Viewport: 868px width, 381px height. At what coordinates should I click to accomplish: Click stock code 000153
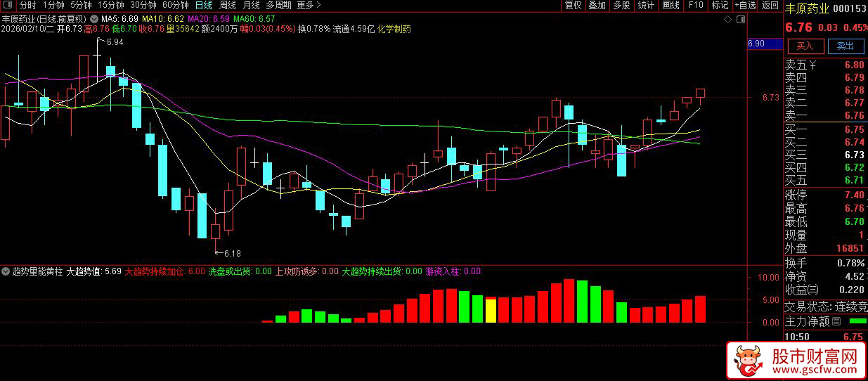[x=850, y=9]
